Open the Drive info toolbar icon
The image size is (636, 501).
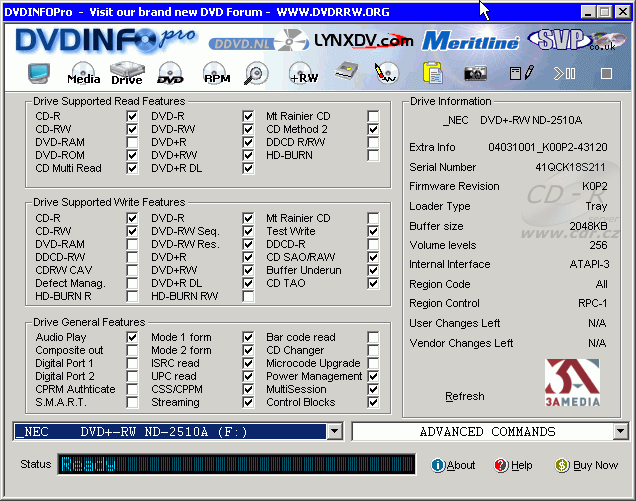[x=127, y=73]
